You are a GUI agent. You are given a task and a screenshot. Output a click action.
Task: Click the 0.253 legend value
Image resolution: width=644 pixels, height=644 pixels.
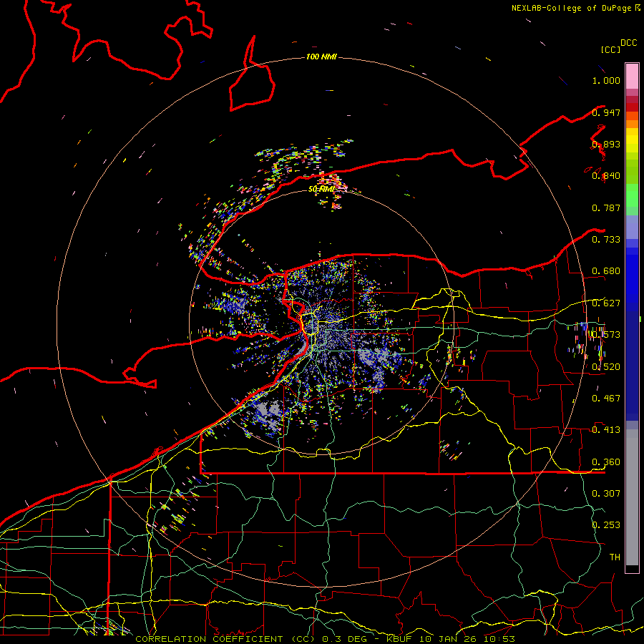(606, 525)
